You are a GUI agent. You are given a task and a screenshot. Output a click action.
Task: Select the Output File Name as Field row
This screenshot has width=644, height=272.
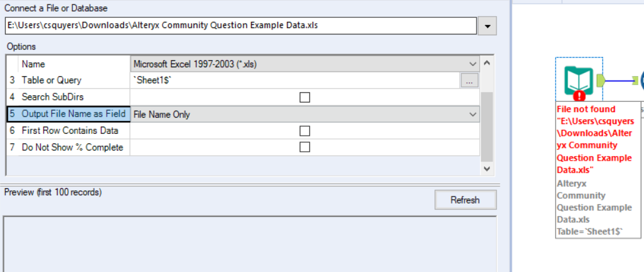point(73,114)
